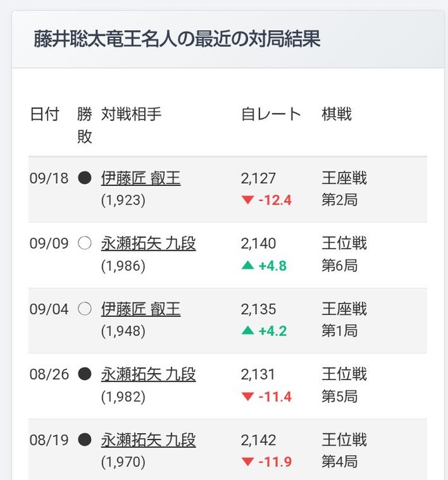
Task: Click the 日付 column header
Action: tap(44, 114)
